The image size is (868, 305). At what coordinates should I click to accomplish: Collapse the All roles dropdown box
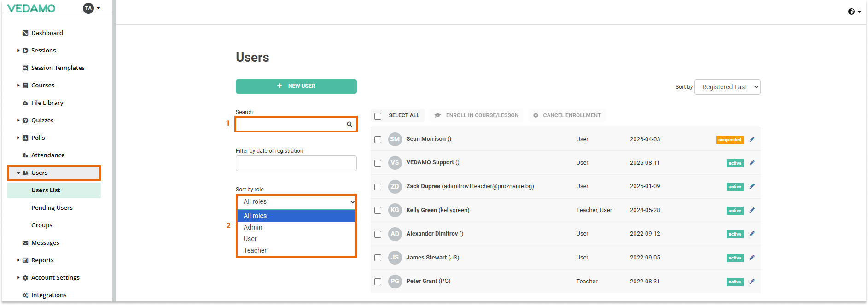click(297, 202)
